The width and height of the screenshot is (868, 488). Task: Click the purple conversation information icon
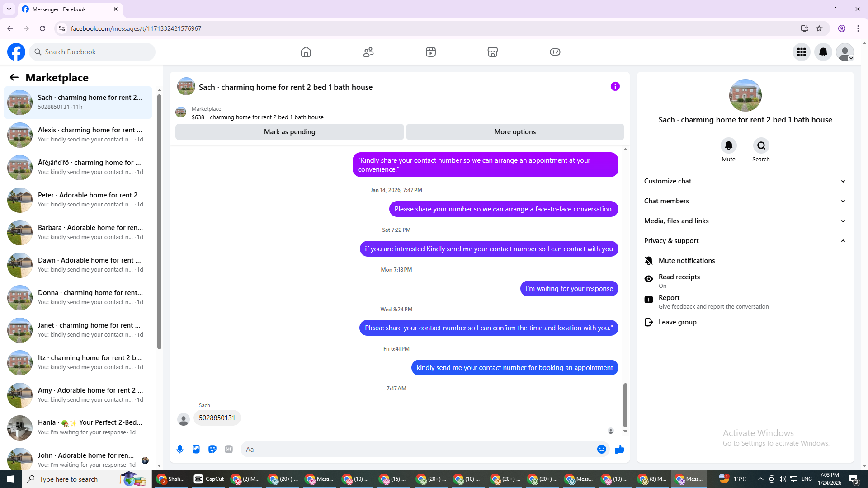coord(615,86)
